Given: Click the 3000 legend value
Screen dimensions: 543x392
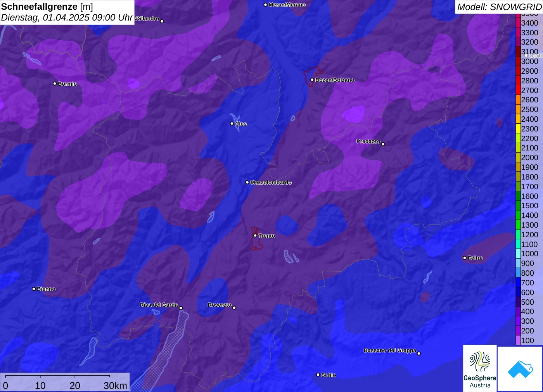Looking at the screenshot, I should click(x=529, y=61).
